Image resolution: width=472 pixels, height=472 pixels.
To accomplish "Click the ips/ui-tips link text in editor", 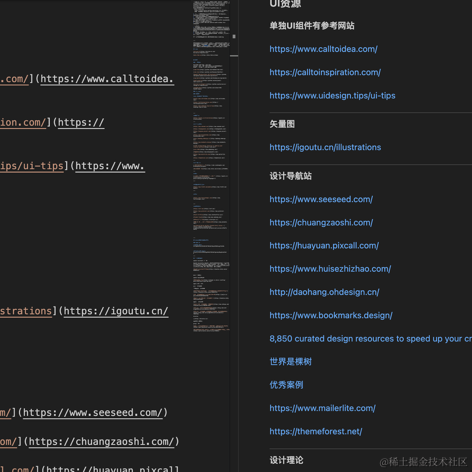I will pos(32,166).
